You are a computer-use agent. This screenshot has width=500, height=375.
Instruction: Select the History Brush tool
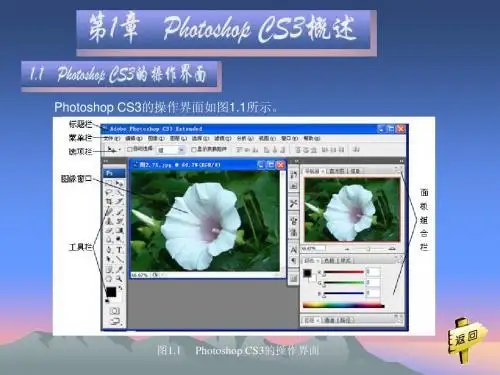click(119, 221)
